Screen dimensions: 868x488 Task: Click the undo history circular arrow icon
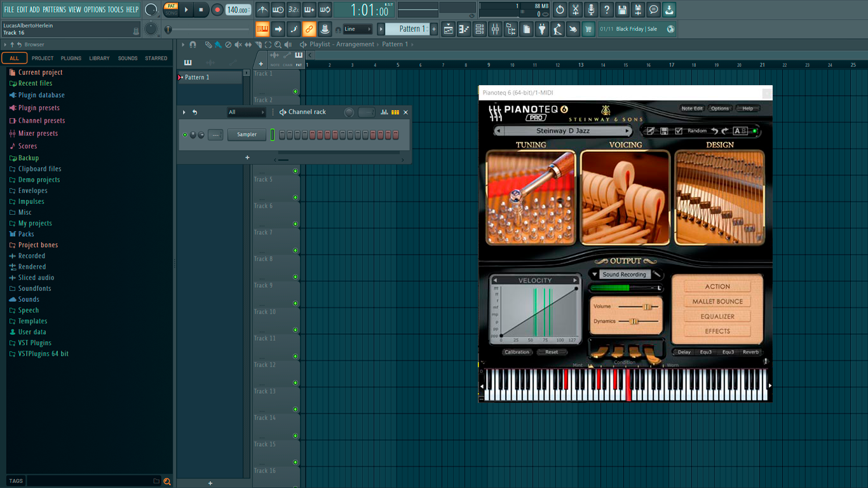(x=560, y=10)
